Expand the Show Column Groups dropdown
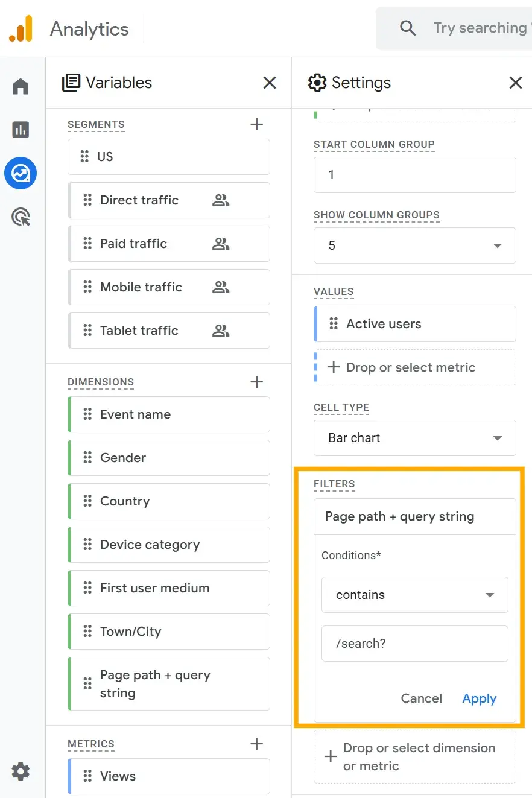Image resolution: width=532 pixels, height=798 pixels. [x=414, y=245]
